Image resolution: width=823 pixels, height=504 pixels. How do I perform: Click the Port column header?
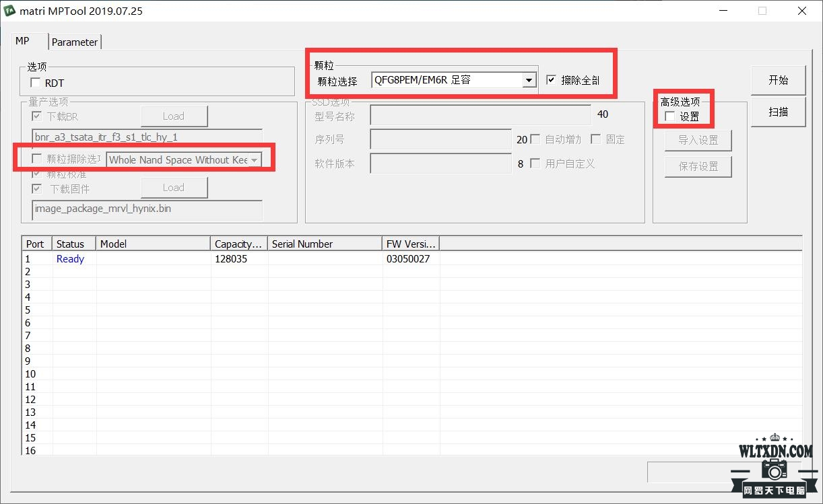coord(38,244)
